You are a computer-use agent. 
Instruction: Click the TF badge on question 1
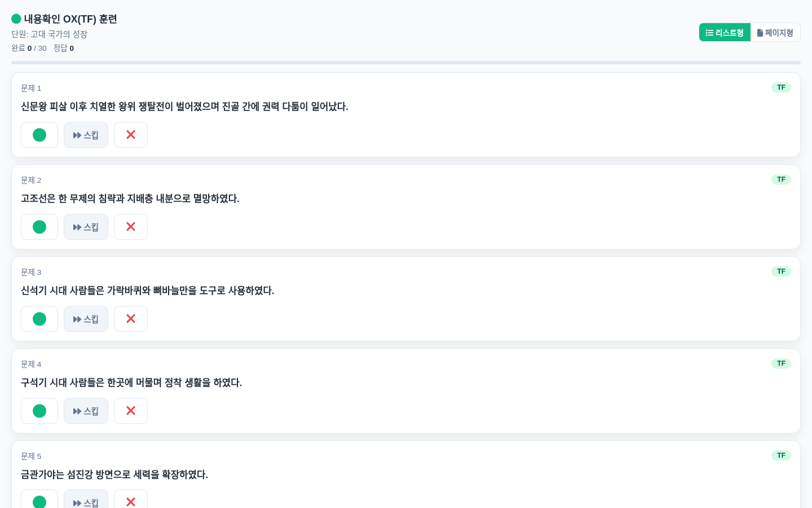[781, 87]
